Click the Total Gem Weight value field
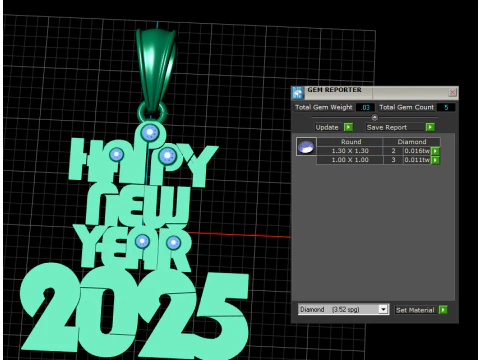The width and height of the screenshot is (480, 360). [365, 107]
